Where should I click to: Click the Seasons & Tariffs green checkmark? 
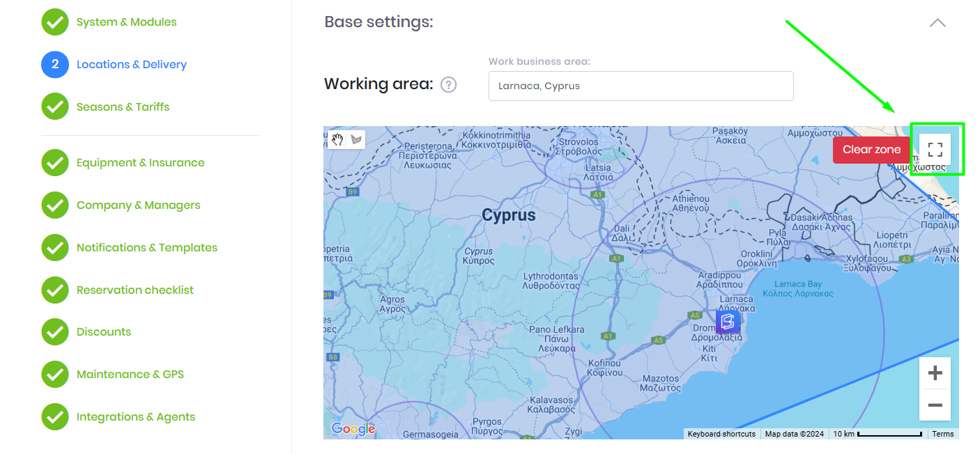pyautogui.click(x=54, y=107)
